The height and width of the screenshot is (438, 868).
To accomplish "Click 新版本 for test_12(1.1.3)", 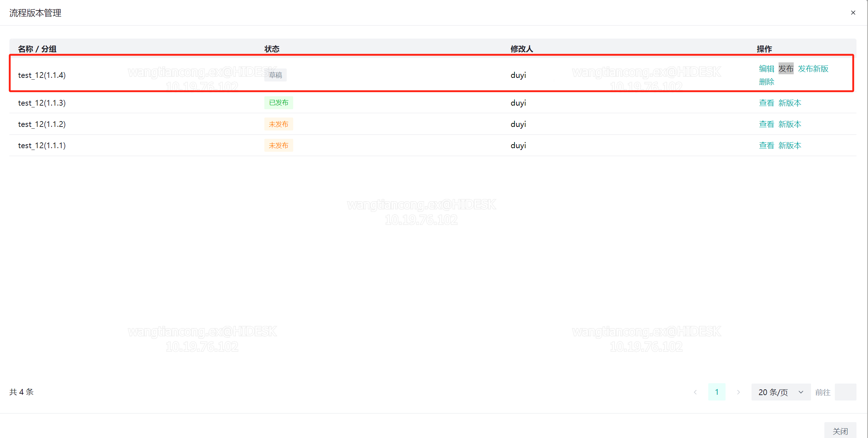I will (x=790, y=103).
